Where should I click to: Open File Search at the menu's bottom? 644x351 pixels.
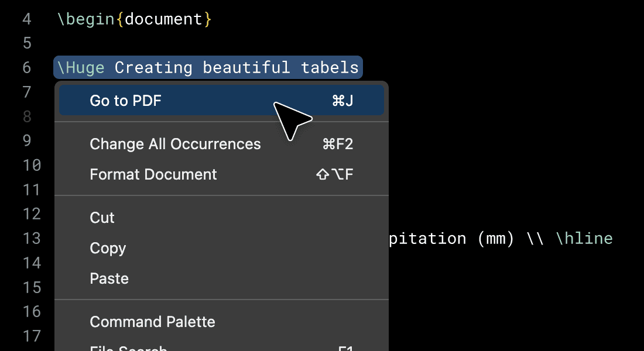[x=221, y=347]
